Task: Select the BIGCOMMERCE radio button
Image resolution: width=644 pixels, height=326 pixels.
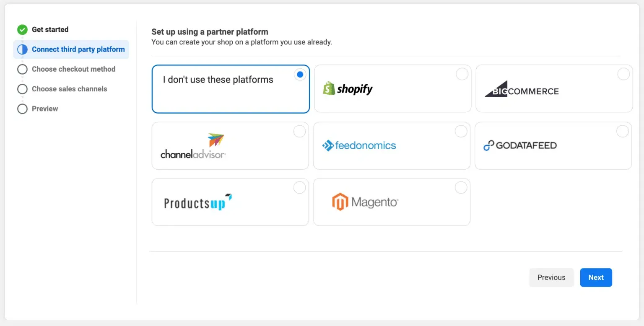Action: (623, 74)
